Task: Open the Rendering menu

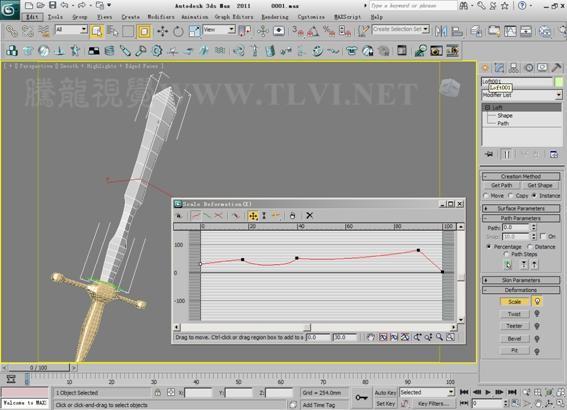Action: (x=275, y=17)
